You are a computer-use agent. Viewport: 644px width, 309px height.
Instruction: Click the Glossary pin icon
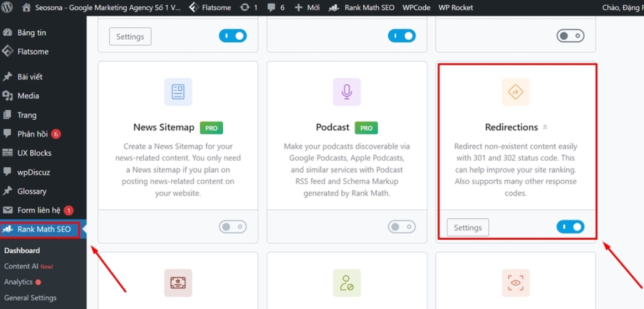7,191
